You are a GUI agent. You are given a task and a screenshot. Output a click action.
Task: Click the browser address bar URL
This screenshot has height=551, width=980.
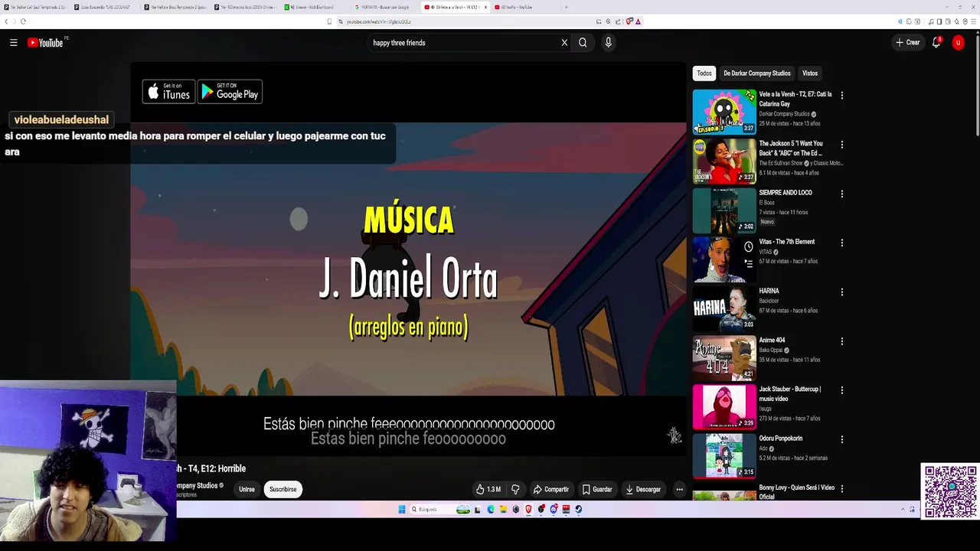379,21
